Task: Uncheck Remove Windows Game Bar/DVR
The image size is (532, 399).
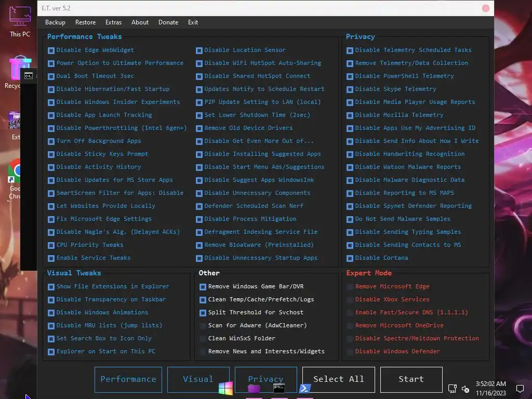Action: [203, 287]
